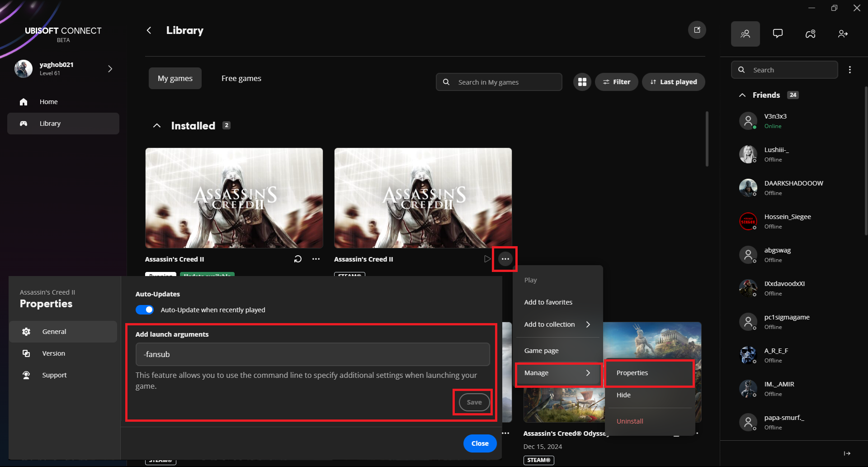The height and width of the screenshot is (467, 868).
Task: Open three-dot menu of first Assassin's Creed II
Action: (x=316, y=259)
